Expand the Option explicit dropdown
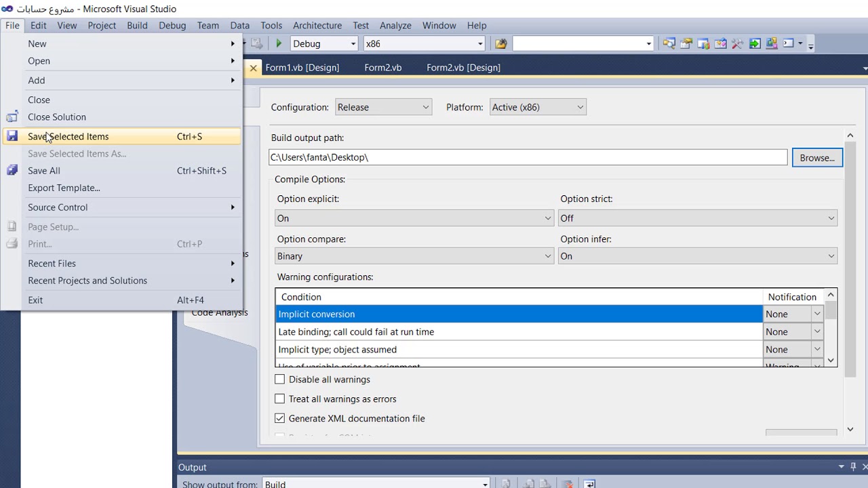This screenshot has width=868, height=488. (414, 218)
